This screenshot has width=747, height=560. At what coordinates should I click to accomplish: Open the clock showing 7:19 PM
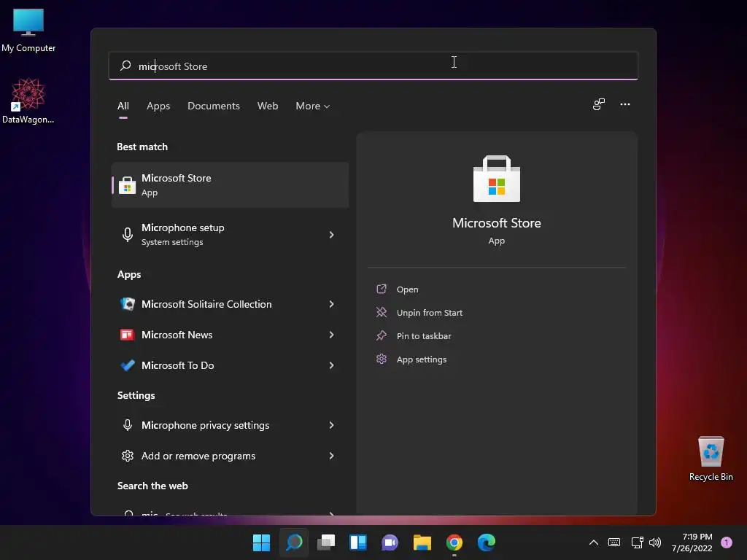692,542
